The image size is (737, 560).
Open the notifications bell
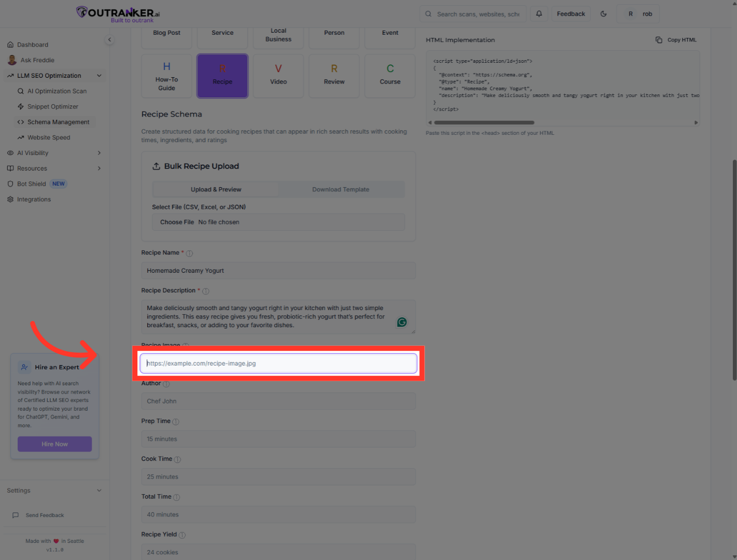pyautogui.click(x=539, y=14)
